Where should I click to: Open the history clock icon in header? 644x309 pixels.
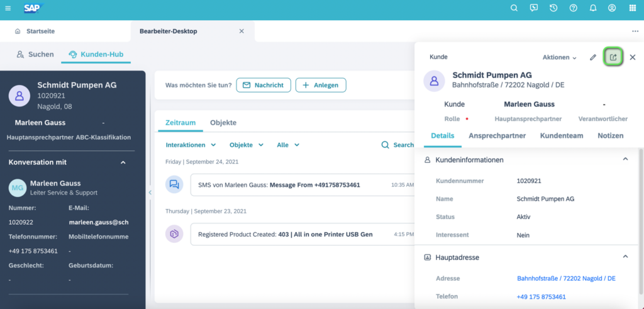(553, 8)
